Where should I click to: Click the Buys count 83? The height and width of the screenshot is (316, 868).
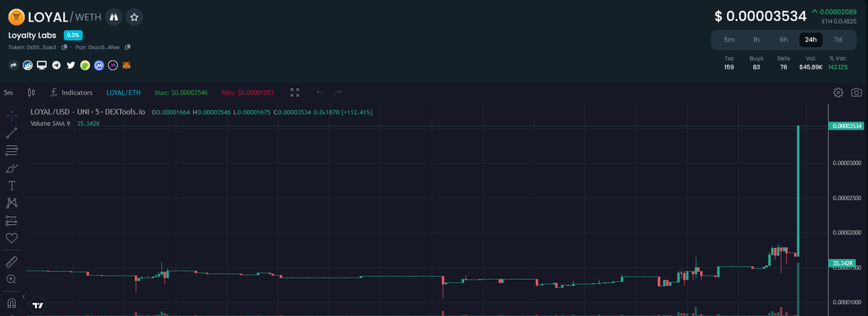tap(756, 67)
